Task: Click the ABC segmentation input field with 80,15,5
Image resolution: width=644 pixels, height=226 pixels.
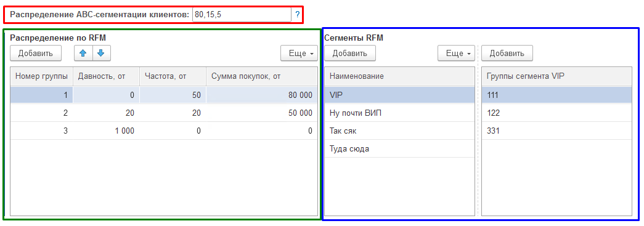Action: click(242, 15)
